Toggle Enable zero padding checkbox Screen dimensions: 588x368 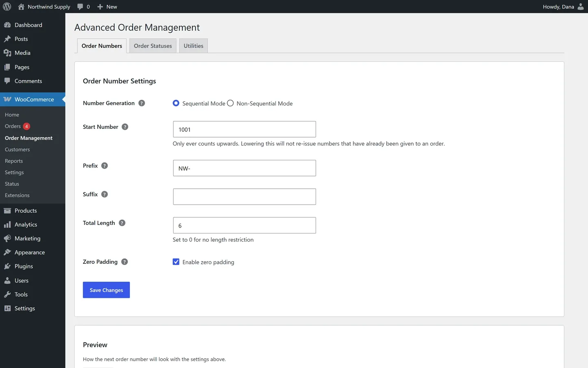click(176, 262)
